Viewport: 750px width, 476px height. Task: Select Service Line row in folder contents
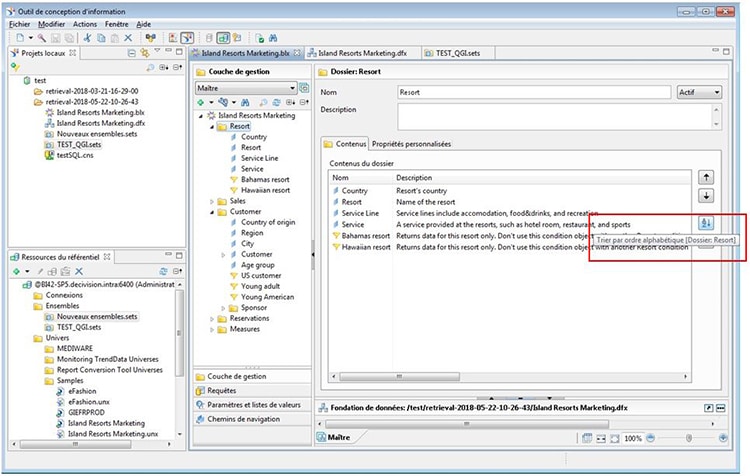click(x=510, y=213)
